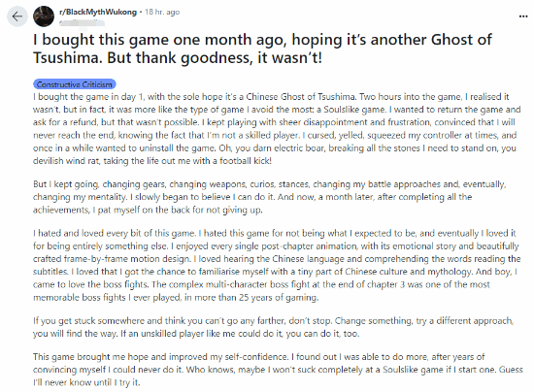This screenshot has height=392, width=534.
Task: Go back using the left arrow button
Action: 17,16
